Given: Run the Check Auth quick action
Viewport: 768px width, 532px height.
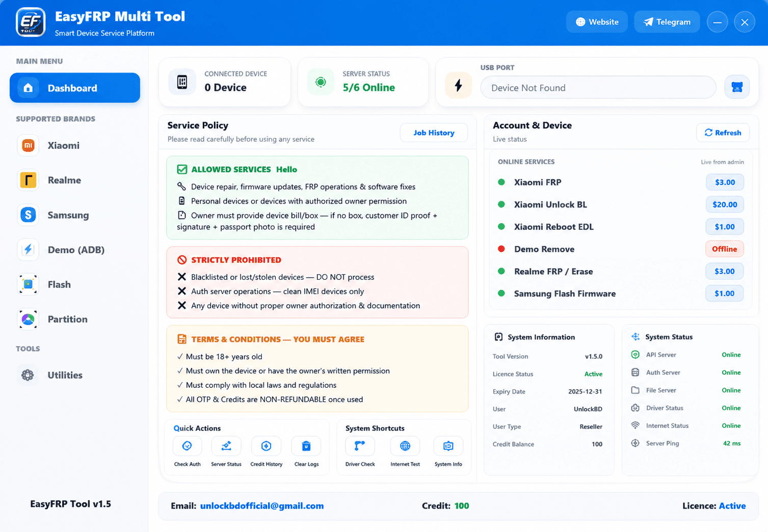Looking at the screenshot, I should pyautogui.click(x=187, y=446).
